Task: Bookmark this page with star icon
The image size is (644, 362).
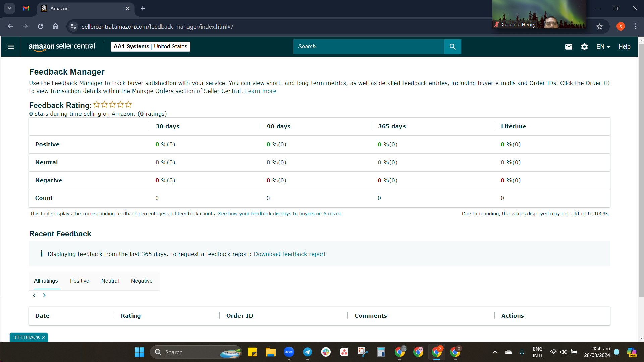Action: [599, 26]
